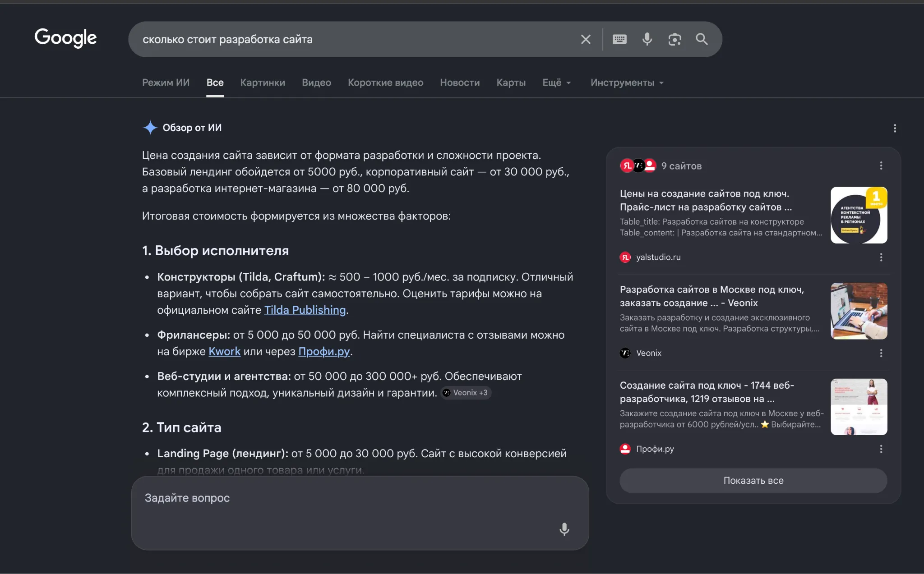The width and height of the screenshot is (924, 574).
Task: Clear the search query with X
Action: pyautogui.click(x=586, y=39)
